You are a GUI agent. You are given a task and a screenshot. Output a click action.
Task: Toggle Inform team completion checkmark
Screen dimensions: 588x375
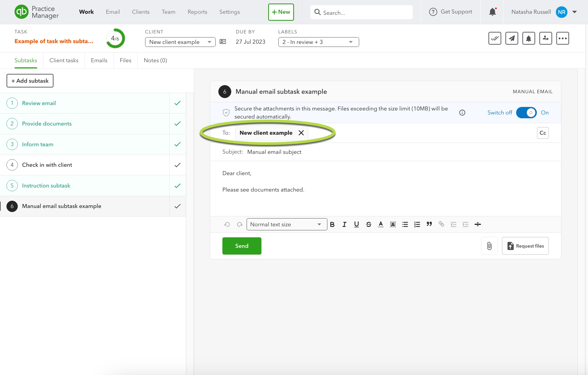177,144
